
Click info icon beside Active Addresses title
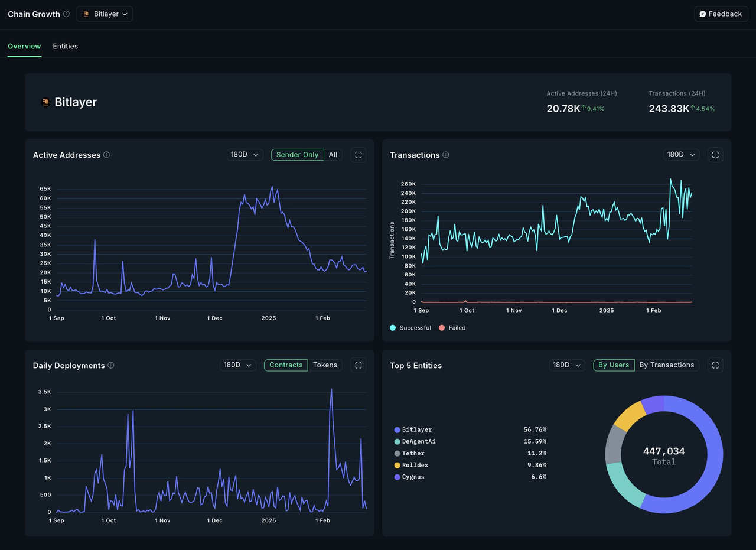[x=107, y=155]
